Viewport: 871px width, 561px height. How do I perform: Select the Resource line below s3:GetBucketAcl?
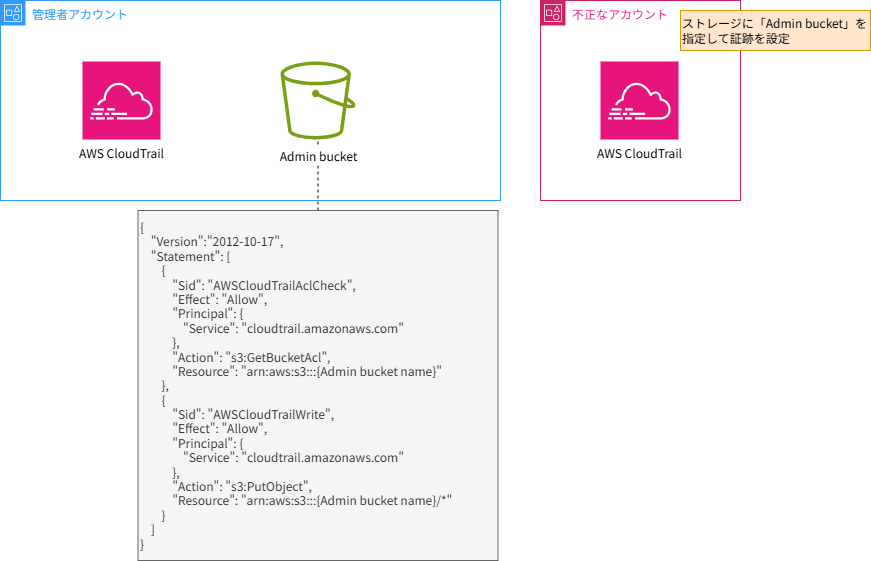pos(306,371)
